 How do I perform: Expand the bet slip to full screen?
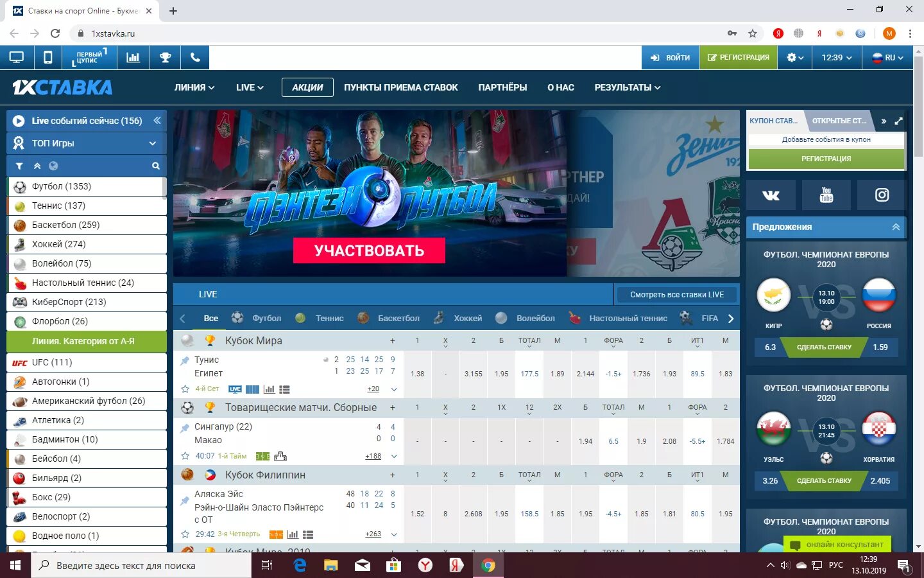(x=898, y=121)
